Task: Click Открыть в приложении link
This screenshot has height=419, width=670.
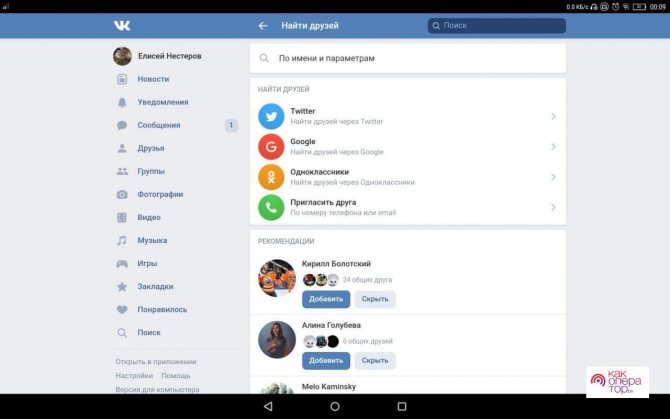Action: pyautogui.click(x=156, y=362)
